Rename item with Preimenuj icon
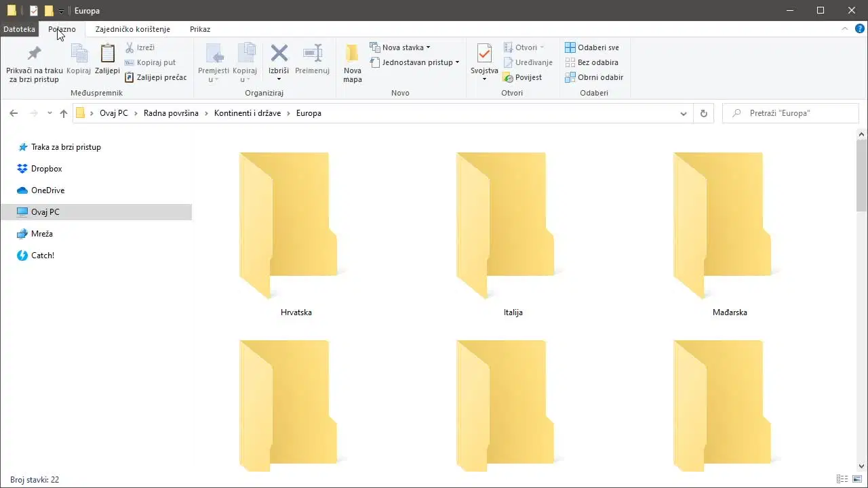This screenshot has height=488, width=868. (x=312, y=54)
